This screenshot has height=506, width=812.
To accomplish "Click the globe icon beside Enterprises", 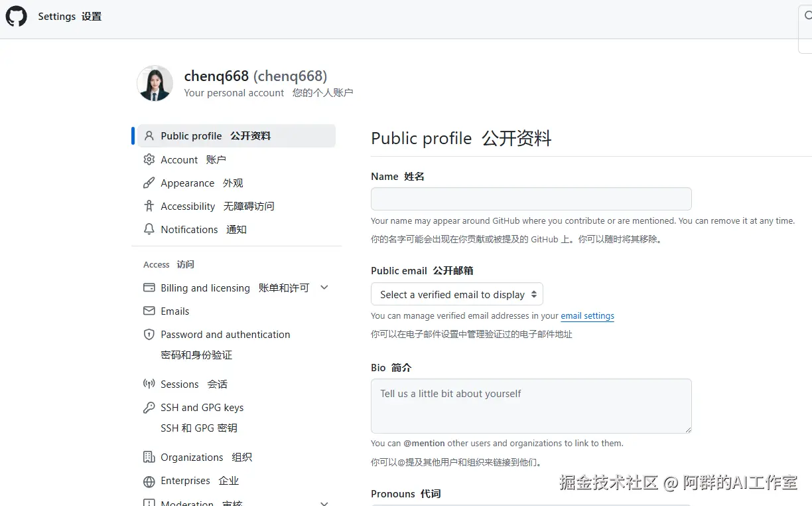I will 149,481.
